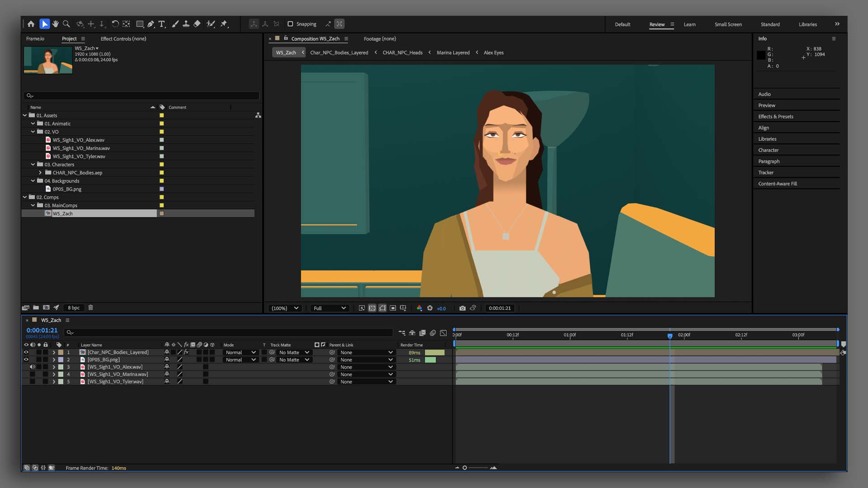The image size is (868, 488).
Task: Select the Type tool
Action: pyautogui.click(x=161, y=24)
